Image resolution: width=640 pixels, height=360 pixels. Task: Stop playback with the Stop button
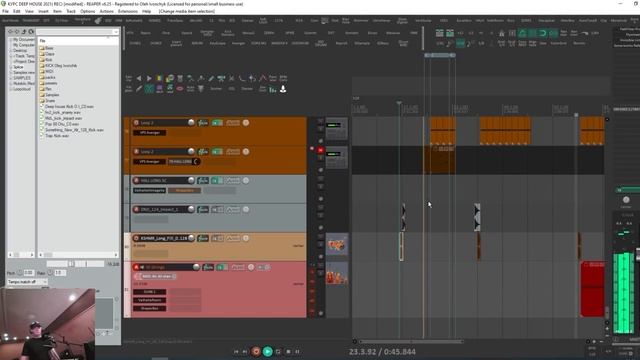coord(288,351)
